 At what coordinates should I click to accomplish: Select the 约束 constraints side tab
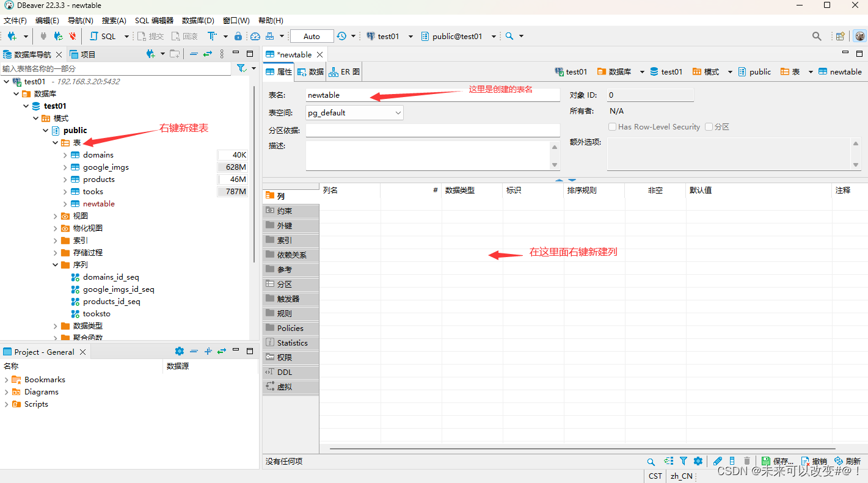click(x=291, y=211)
